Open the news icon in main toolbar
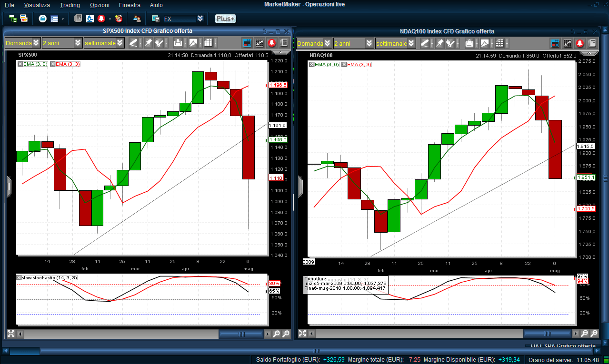 (78, 19)
